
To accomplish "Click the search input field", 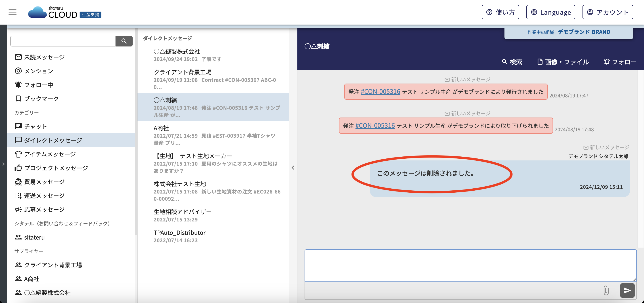I will click(63, 41).
